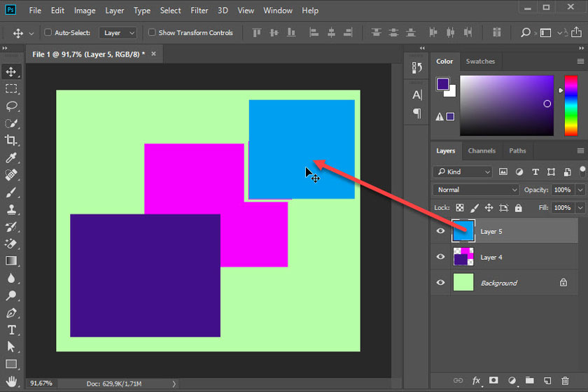Image resolution: width=588 pixels, height=392 pixels.
Task: Select the Eyedropper tool
Action: point(11,157)
